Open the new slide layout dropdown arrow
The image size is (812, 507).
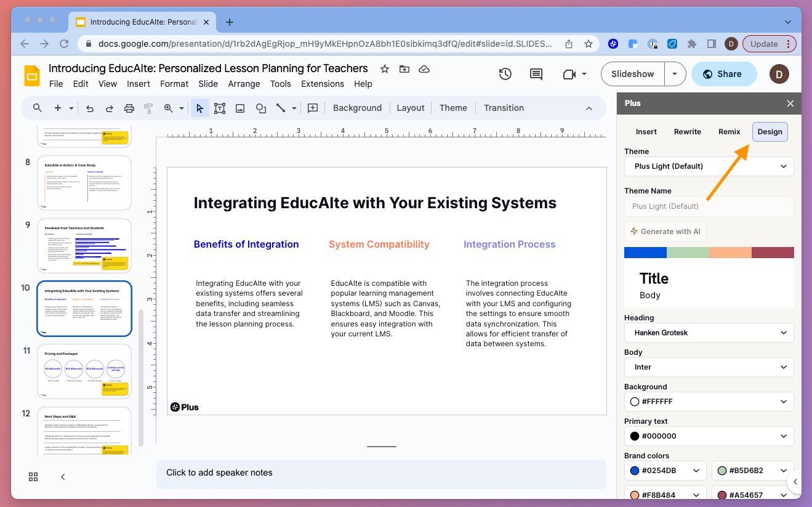[71, 108]
